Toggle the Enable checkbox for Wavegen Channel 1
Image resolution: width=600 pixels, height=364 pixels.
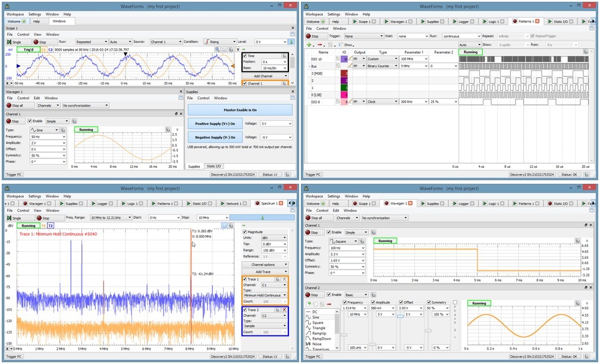point(30,120)
